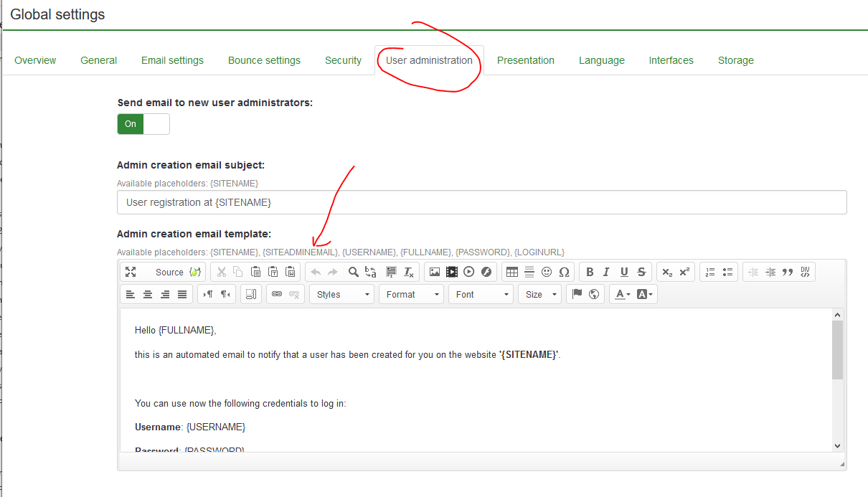Go to the Presentation tab
This screenshot has width=868, height=497.
point(525,60)
